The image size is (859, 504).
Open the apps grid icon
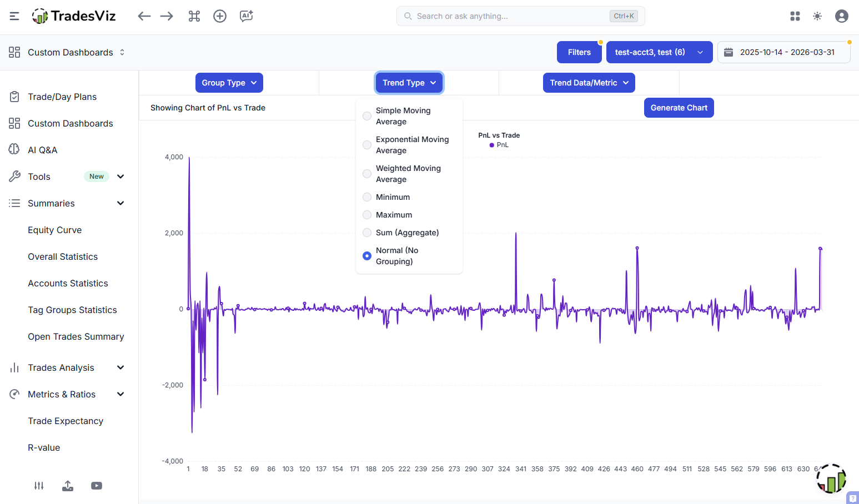pyautogui.click(x=795, y=16)
